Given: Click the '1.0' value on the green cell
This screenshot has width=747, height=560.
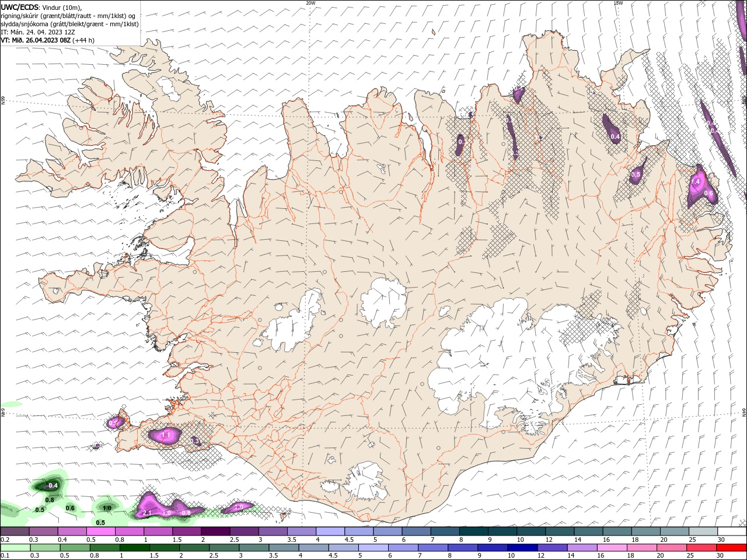Looking at the screenshot, I should coord(107,509).
